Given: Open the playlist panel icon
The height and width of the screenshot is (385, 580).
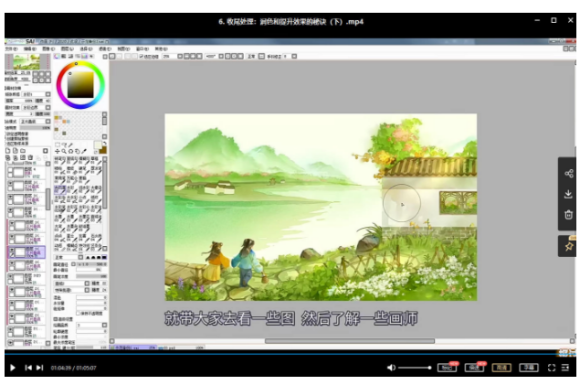Looking at the screenshot, I should 565,368.
